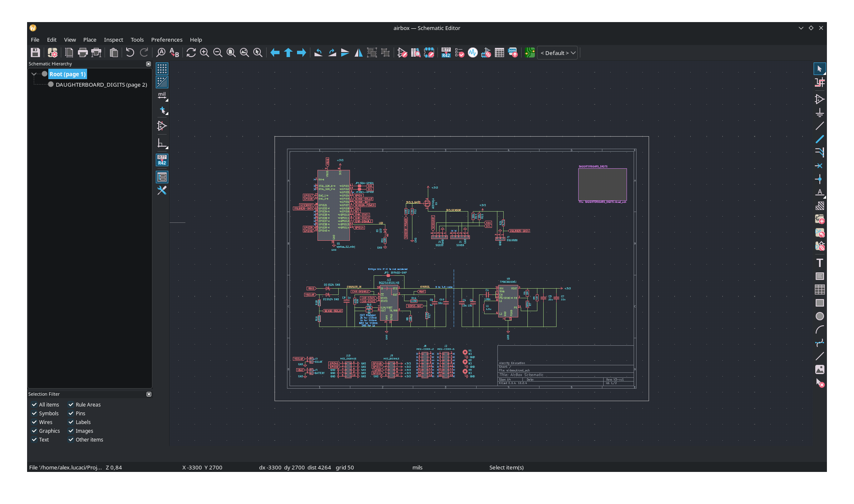This screenshot has height=504, width=854.
Task: Click the Zoom In icon
Action: pos(204,52)
